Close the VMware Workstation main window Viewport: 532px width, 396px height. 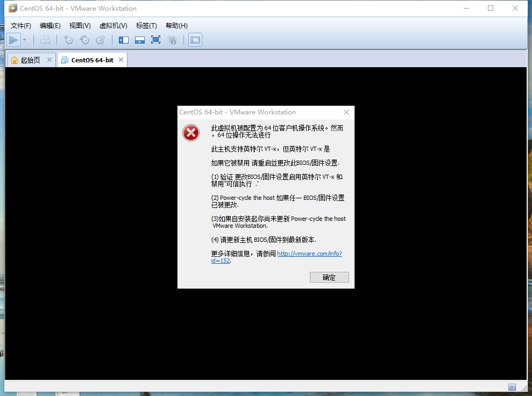pyautogui.click(x=515, y=8)
